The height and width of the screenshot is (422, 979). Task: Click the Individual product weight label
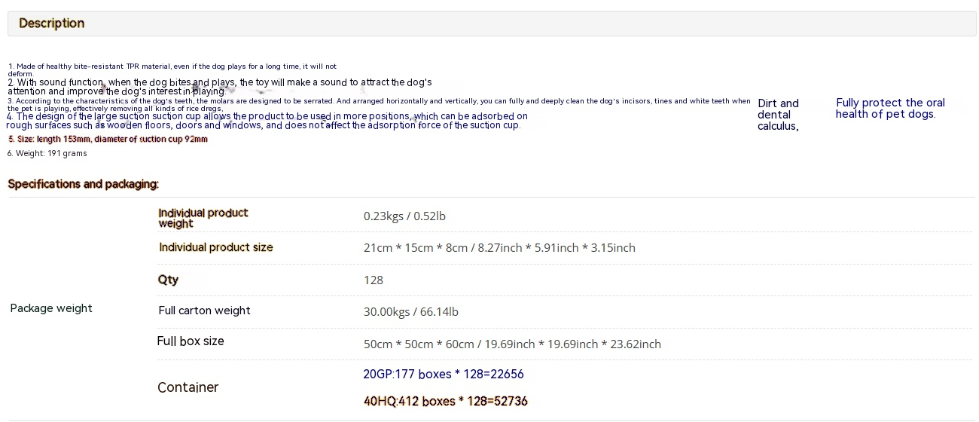coord(203,218)
